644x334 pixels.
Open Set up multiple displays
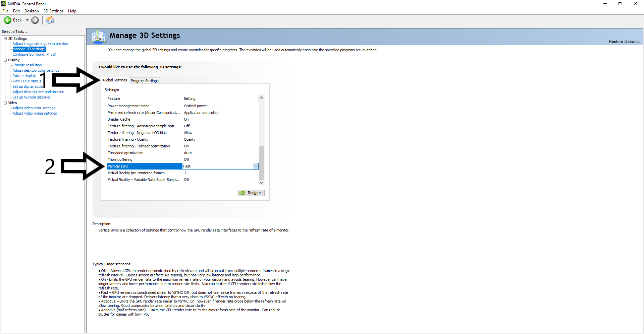(31, 97)
